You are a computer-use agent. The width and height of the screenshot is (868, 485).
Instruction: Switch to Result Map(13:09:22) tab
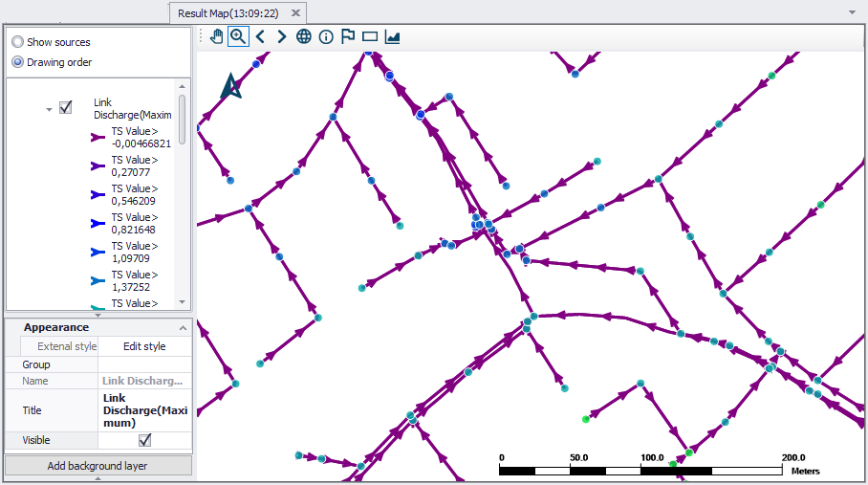pyautogui.click(x=228, y=13)
